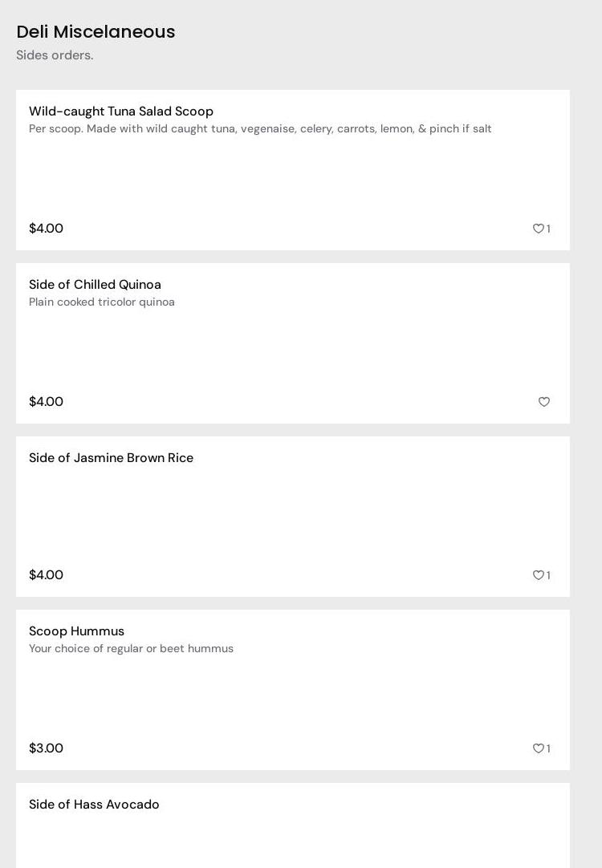Click the 'Sides orders.' subtitle text

coord(55,55)
